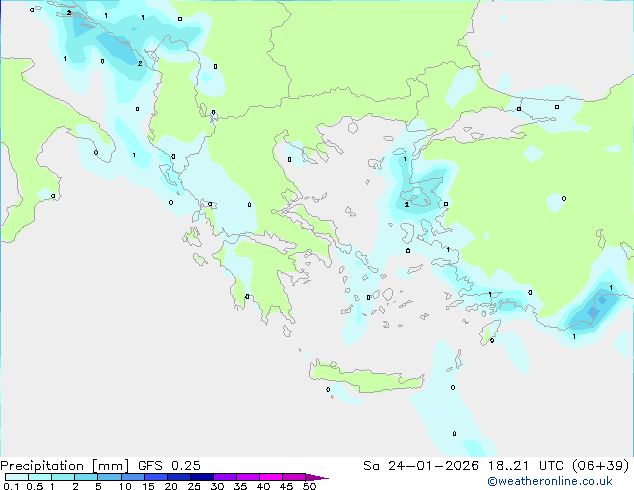
Task: Click the 15–20 mm legend color swatch
Action: click(x=156, y=477)
